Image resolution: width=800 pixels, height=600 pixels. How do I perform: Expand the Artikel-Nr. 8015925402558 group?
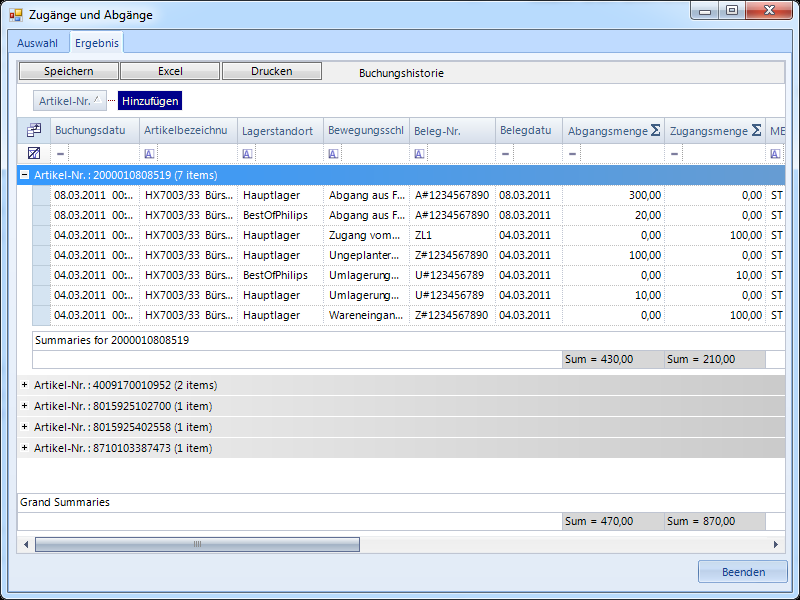[x=24, y=427]
